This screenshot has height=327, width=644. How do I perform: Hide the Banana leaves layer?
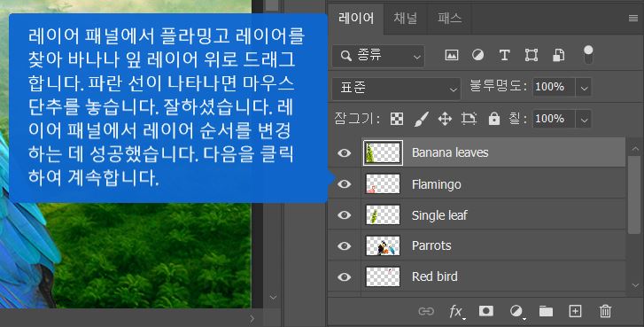345,153
